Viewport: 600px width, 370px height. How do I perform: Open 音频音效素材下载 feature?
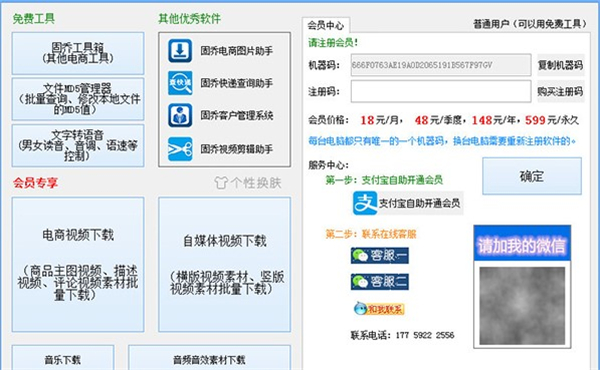pos(209,358)
